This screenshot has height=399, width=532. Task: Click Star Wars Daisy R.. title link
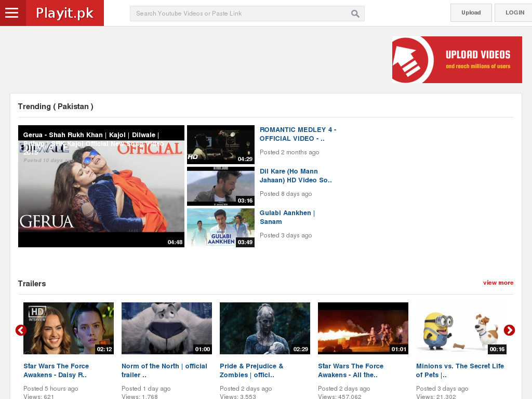(56, 370)
